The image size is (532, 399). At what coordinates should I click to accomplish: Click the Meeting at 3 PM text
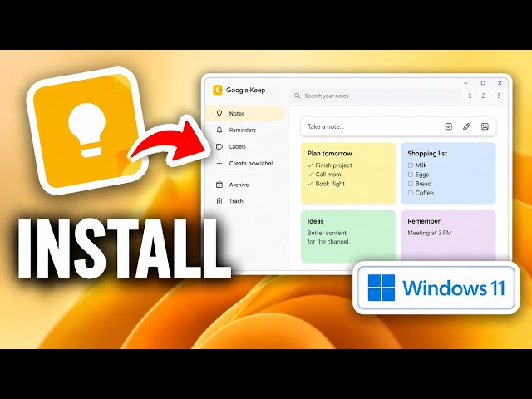coord(430,233)
